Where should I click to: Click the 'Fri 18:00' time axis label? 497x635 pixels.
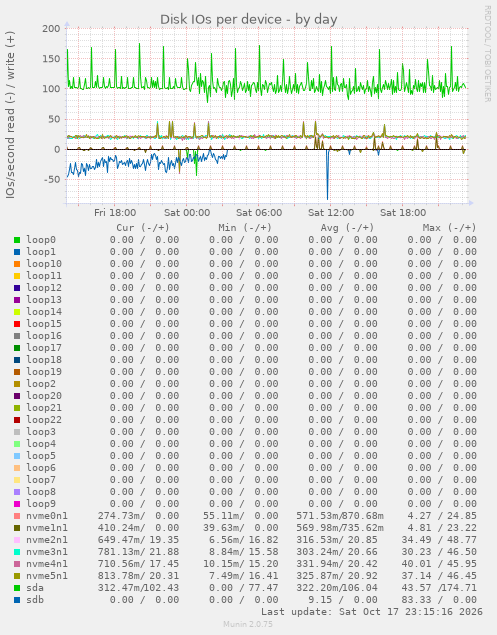(115, 213)
